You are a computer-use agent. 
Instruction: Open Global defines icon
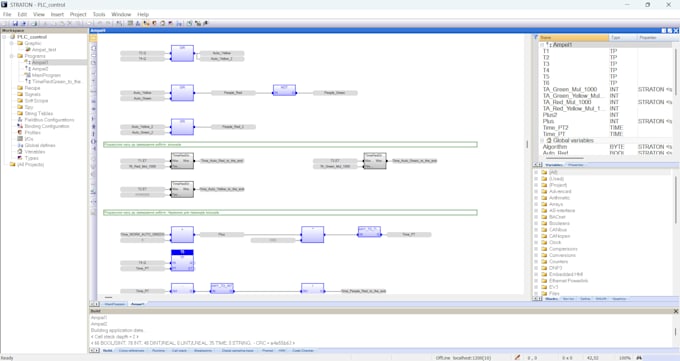(20, 145)
